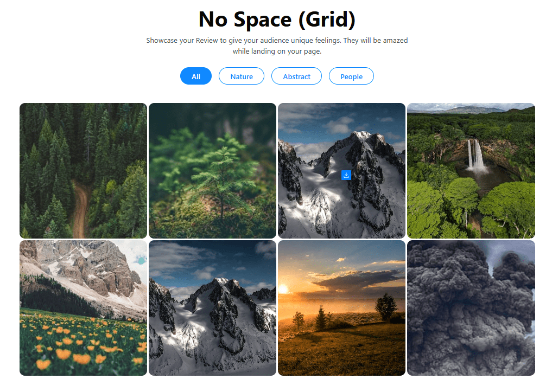Open the forest trail aerial photo
The width and height of the screenshot is (552, 392).
coord(83,170)
